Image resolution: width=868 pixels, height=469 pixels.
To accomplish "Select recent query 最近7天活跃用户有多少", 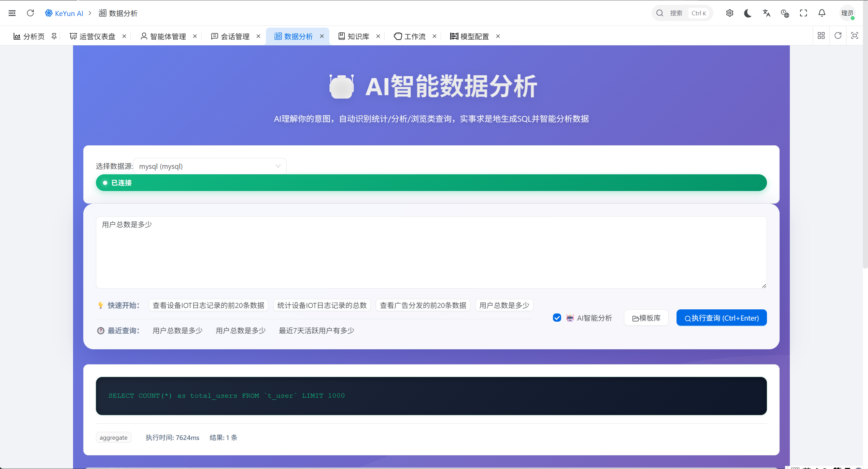I will 316,331.
